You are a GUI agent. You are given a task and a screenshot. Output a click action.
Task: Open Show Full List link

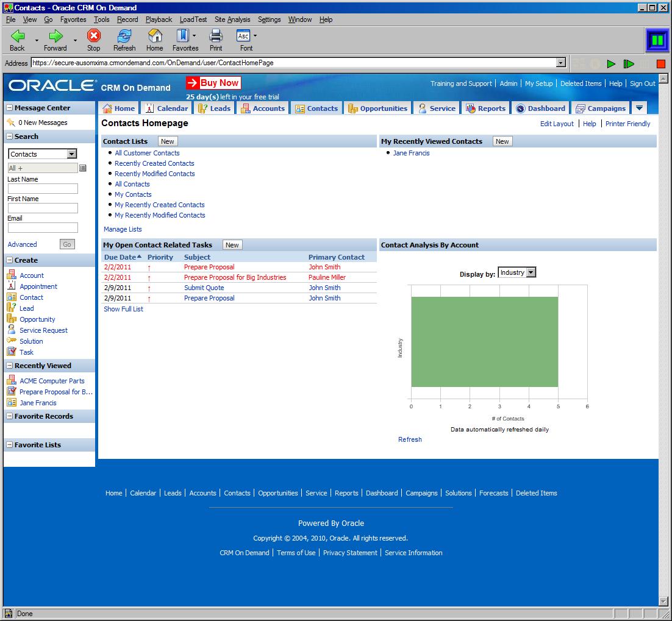pos(123,309)
